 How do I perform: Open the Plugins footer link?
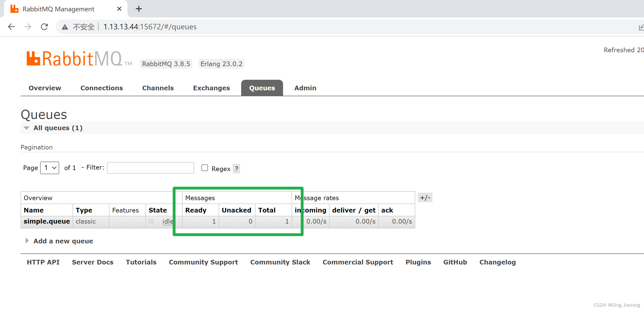click(418, 262)
